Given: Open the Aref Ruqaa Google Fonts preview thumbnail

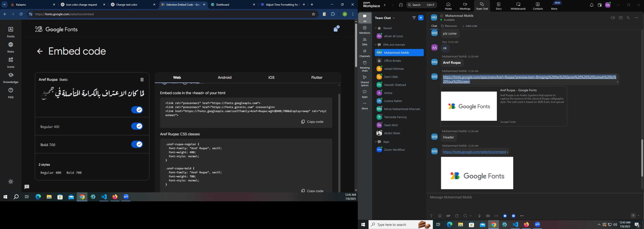Looking at the screenshot, I should click(x=469, y=106).
